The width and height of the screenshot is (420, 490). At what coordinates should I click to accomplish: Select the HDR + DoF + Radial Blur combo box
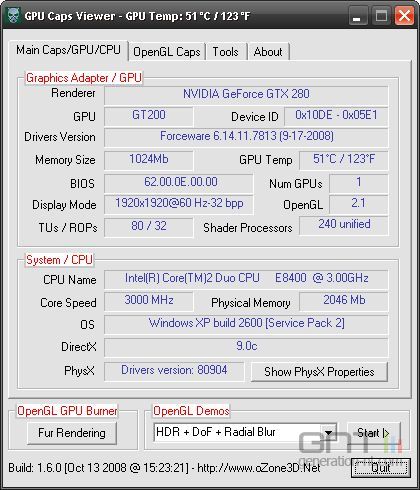click(x=245, y=432)
